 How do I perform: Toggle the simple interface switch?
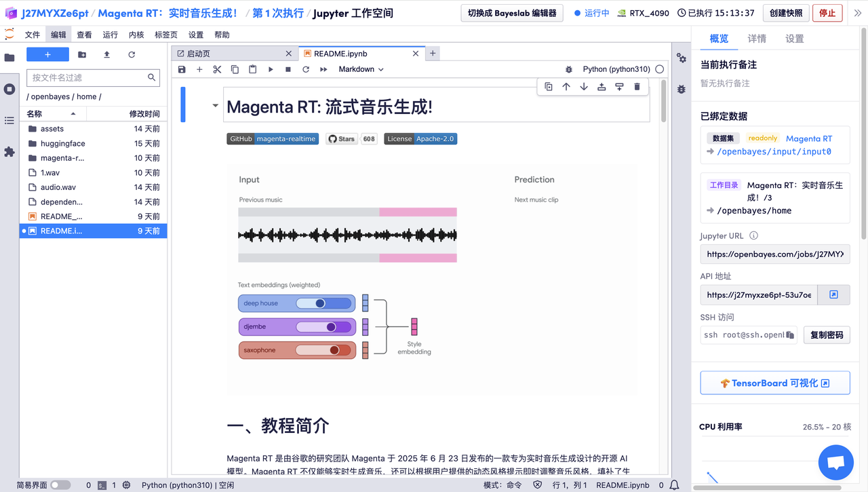tap(60, 485)
